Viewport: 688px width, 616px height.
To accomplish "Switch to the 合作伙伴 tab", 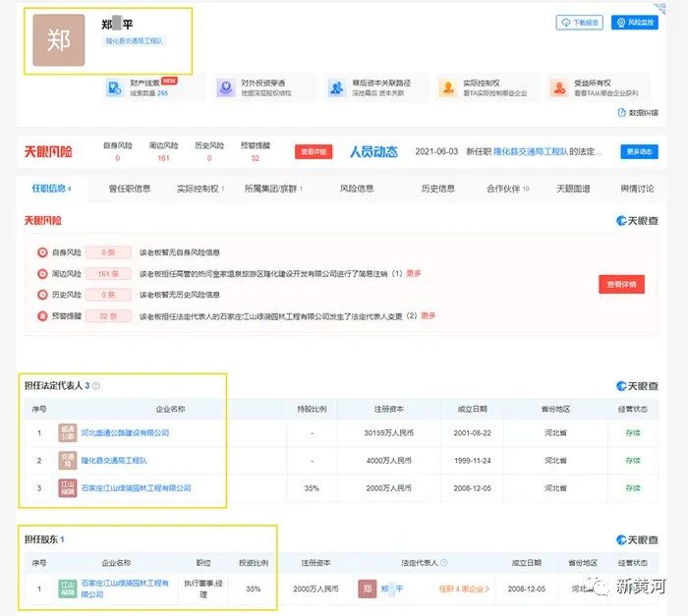I will click(508, 189).
